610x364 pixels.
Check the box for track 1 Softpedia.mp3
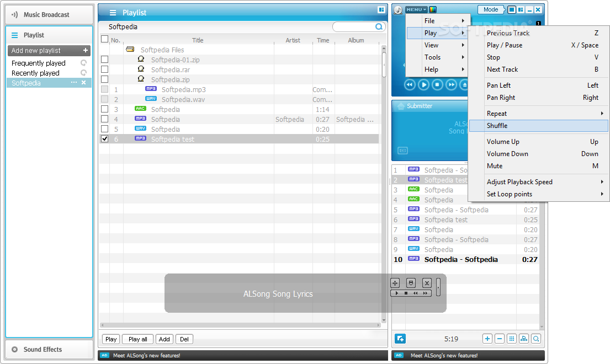coord(105,89)
